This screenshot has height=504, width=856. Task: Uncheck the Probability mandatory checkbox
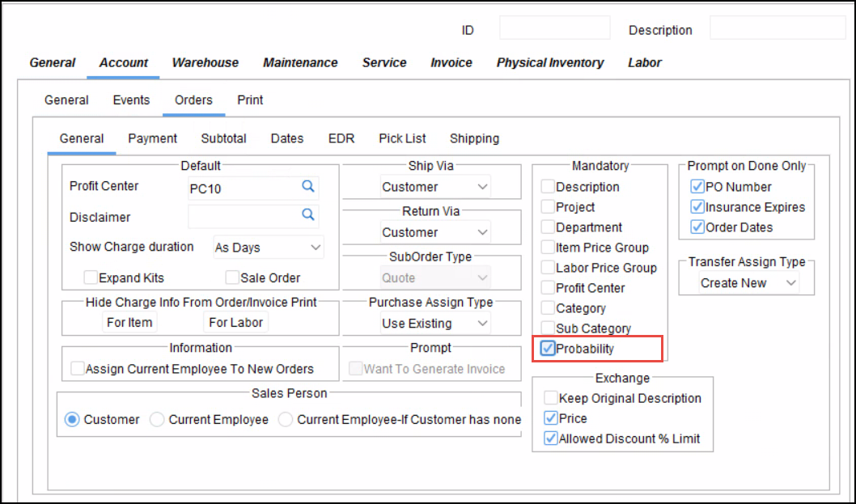pyautogui.click(x=549, y=349)
